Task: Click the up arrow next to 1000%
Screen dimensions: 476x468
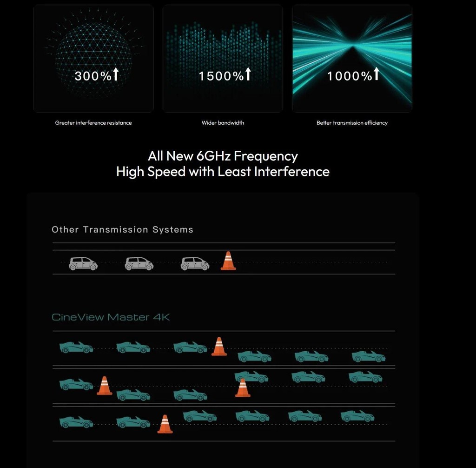Action: [x=376, y=74]
